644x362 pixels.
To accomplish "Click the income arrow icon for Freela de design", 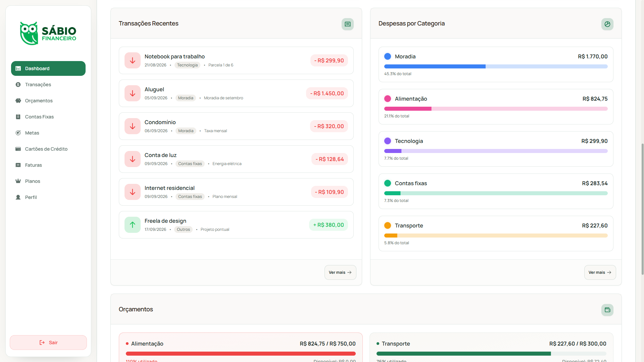I will tap(133, 225).
